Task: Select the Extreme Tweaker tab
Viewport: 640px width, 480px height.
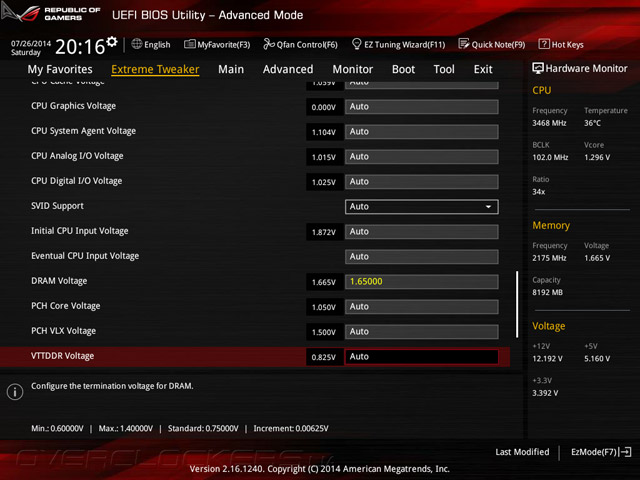Action: [155, 69]
